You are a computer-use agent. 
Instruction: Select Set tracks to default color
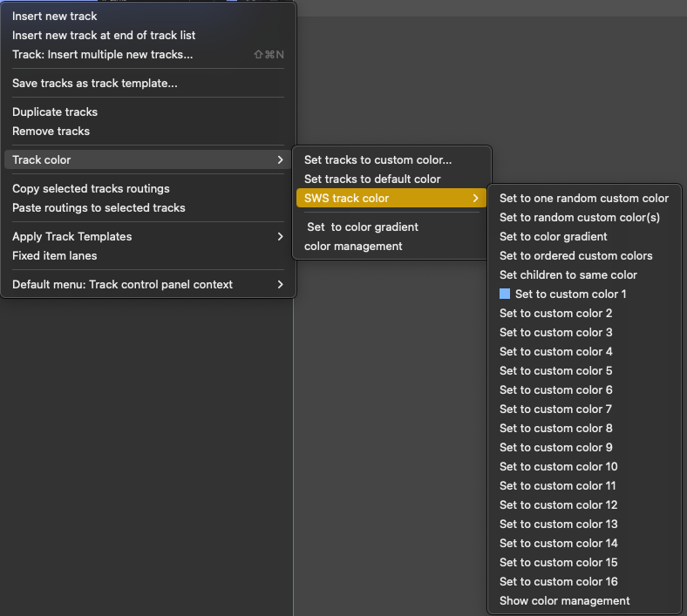(372, 179)
